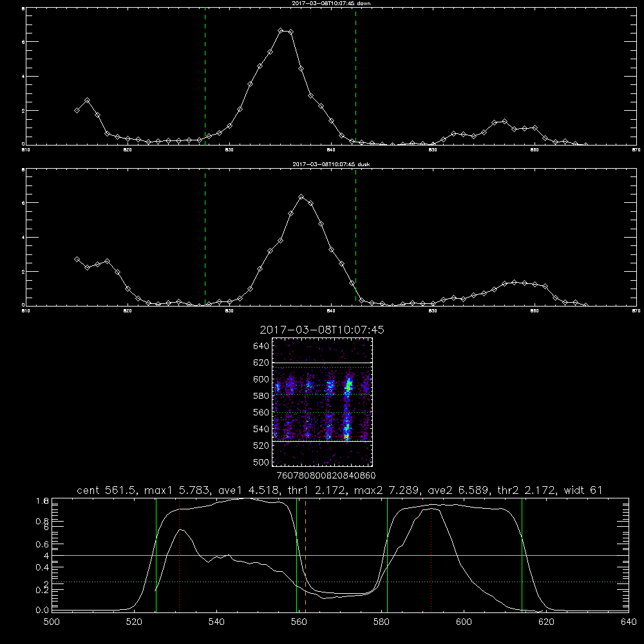The width and height of the screenshot is (644, 644).
Task: Click the stats line starting with 'cent 561.5'
Action: (x=339, y=490)
